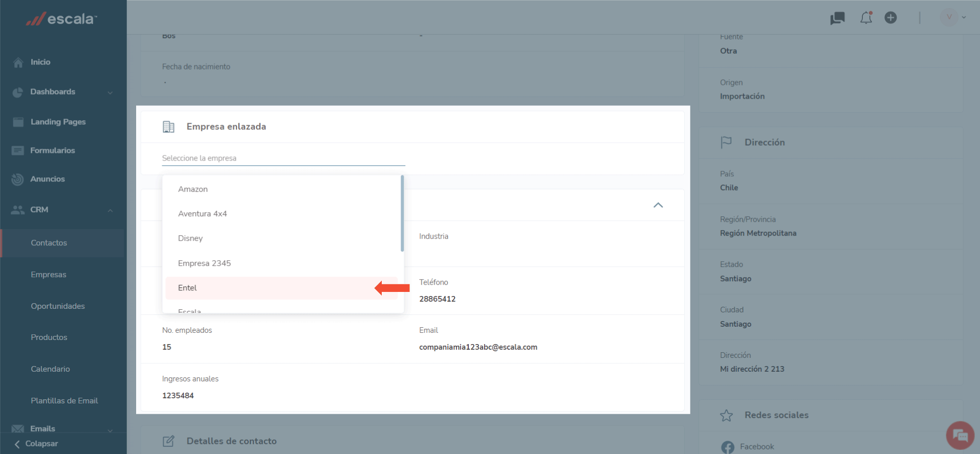Open the user account dropdown arrow

[x=964, y=17]
